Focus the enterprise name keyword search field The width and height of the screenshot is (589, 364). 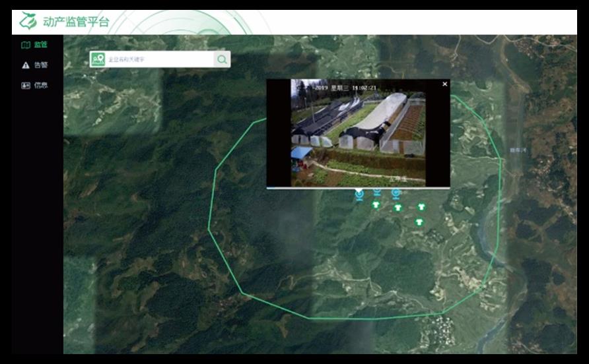coord(158,59)
